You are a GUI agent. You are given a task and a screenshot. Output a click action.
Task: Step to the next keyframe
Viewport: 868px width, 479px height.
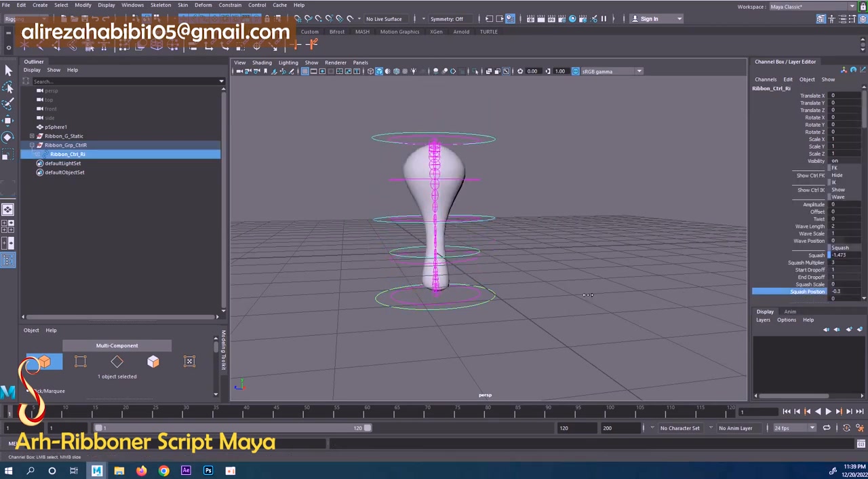click(x=839, y=411)
